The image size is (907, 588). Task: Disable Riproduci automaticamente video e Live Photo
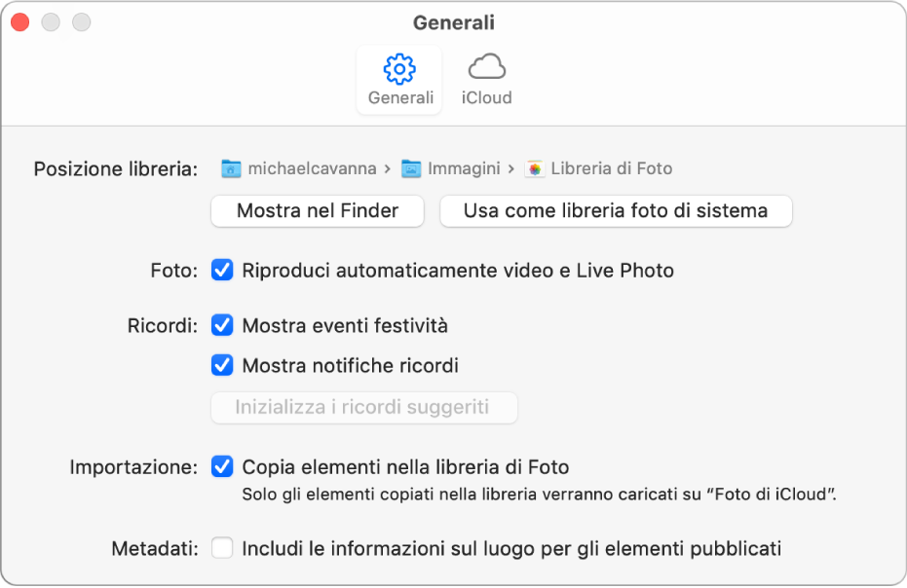point(222,271)
